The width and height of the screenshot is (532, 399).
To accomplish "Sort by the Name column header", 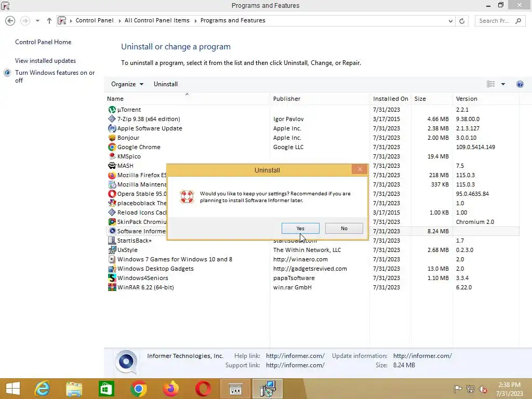I will [x=187, y=99].
